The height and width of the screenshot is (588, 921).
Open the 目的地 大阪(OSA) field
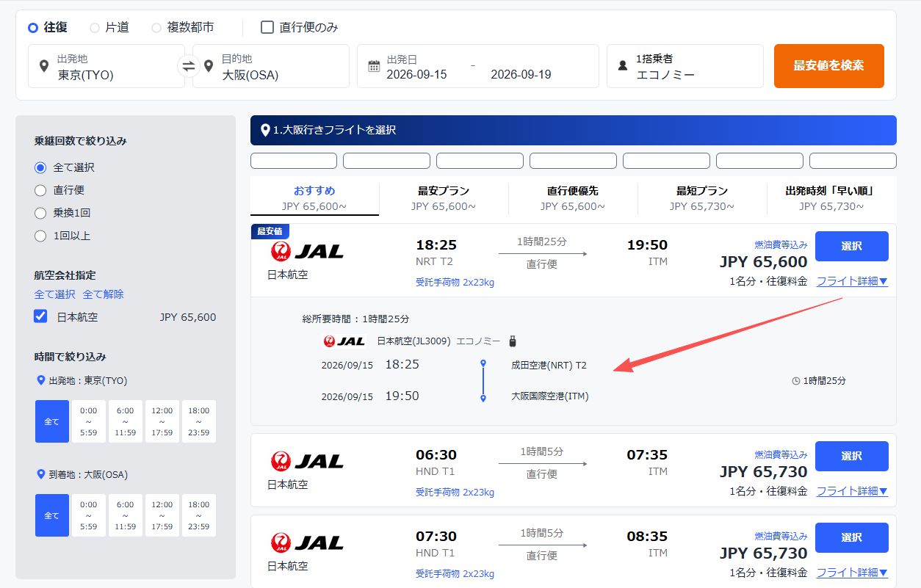click(271, 66)
